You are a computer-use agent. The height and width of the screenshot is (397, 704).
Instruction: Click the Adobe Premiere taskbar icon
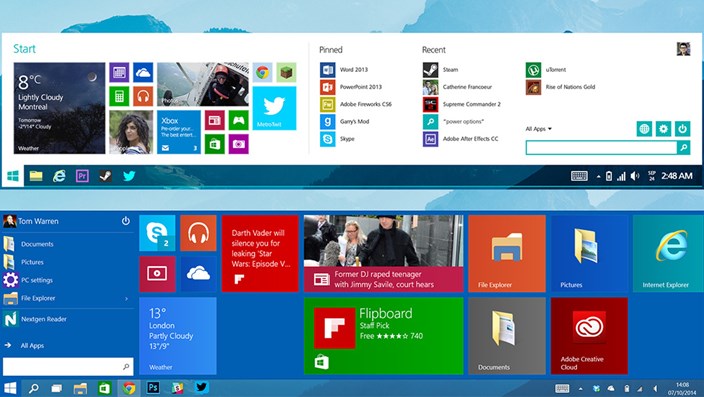82,176
